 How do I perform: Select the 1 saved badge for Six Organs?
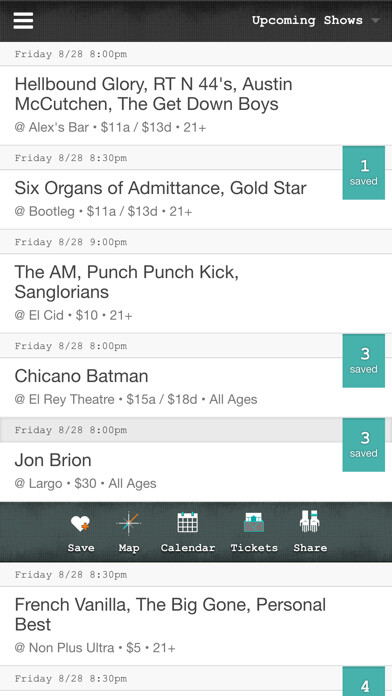tap(364, 173)
